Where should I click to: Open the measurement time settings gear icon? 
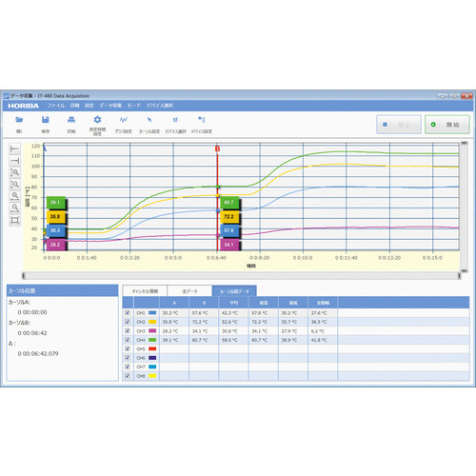tap(97, 120)
